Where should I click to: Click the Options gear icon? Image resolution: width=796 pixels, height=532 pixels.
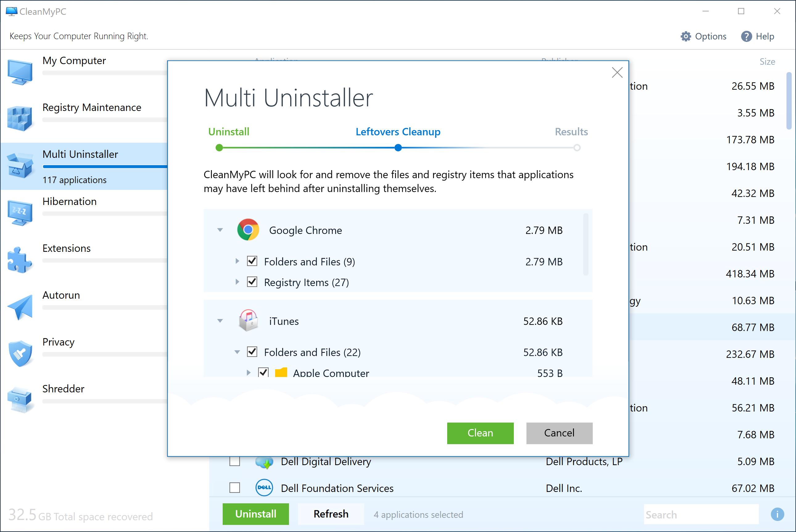686,36
